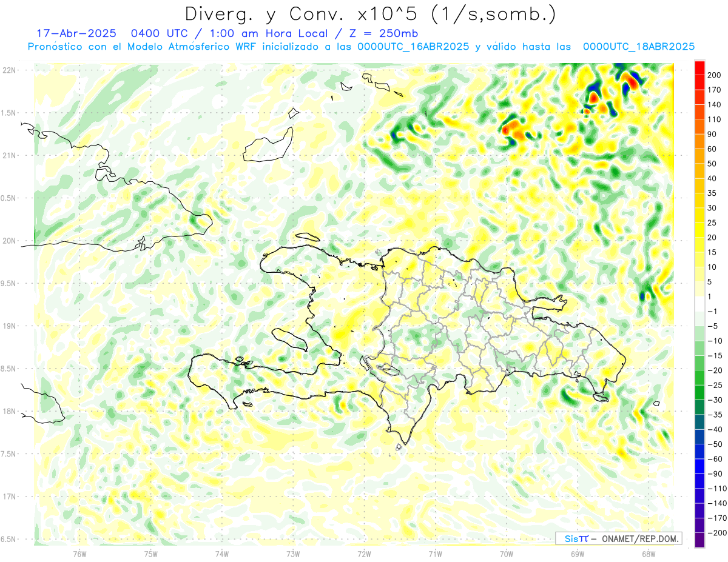Click the positive '90' color scale value
The image size is (728, 562).
[x=713, y=134]
